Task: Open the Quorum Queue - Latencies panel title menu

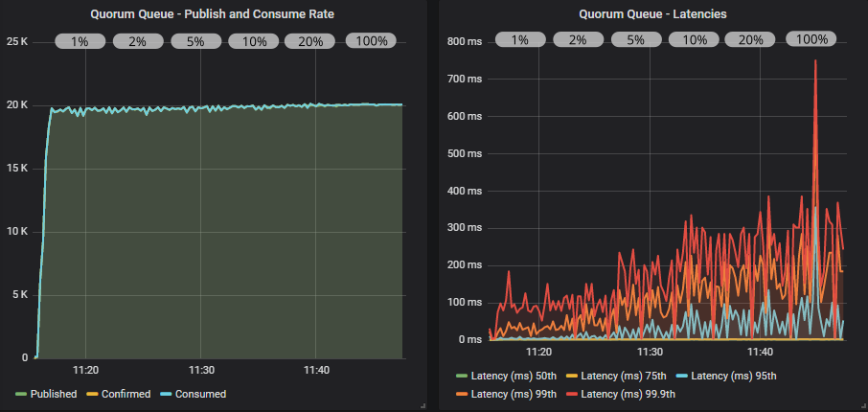Action: pyautogui.click(x=652, y=14)
